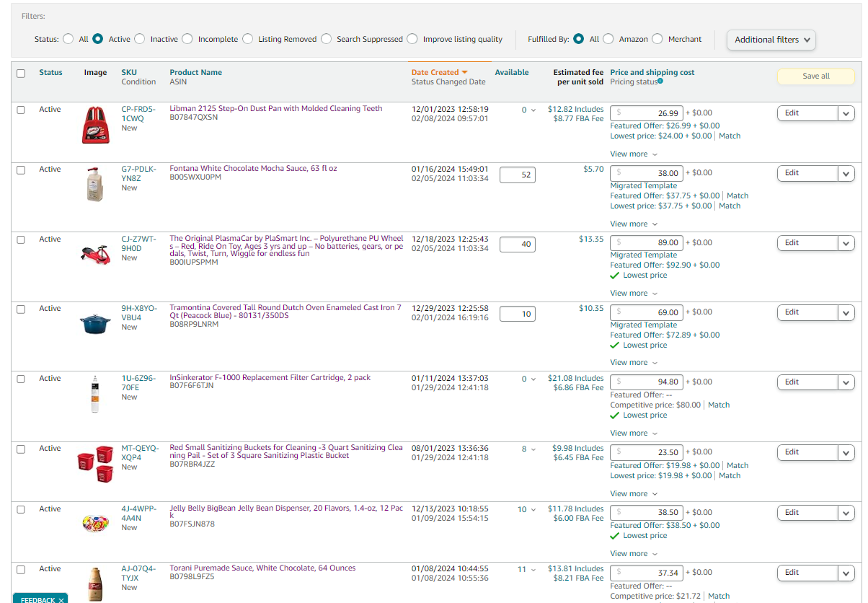Sort by Product Name column header
Viewport: 868px width, 603px height.
(195, 72)
